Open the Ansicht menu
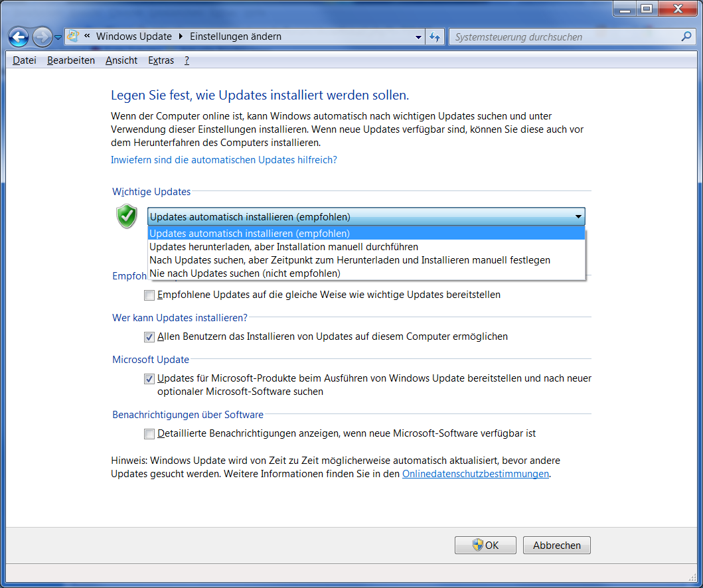Image resolution: width=703 pixels, height=588 pixels. click(121, 60)
